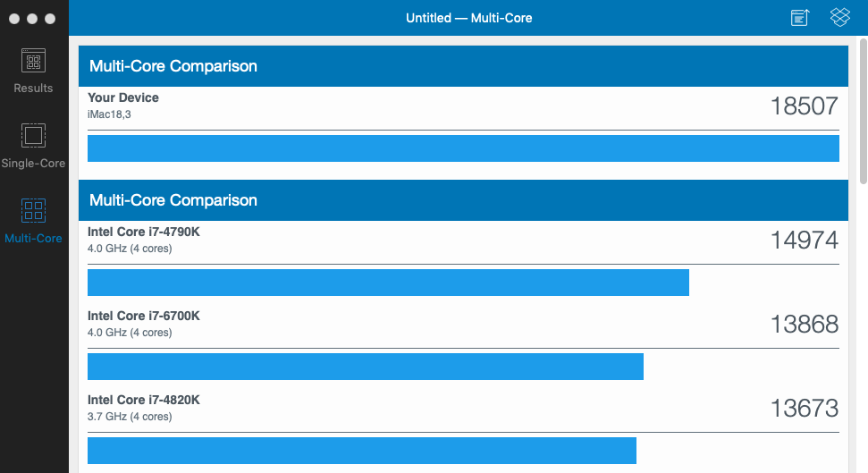Click the Untitled — Multi-Core window title
This screenshot has width=868, height=473.
coord(469,18)
